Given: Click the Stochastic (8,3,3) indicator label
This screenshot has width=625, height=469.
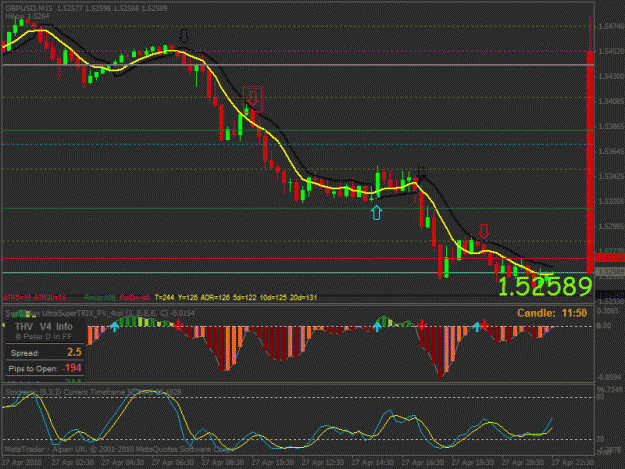Looking at the screenshot, I should (93, 392).
